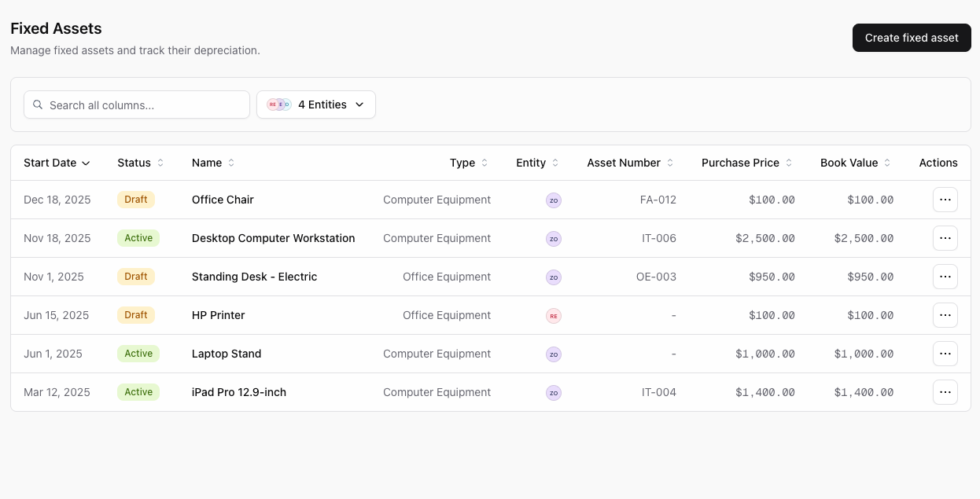Open actions menu for Desktop Computer Workstation
The width and height of the screenshot is (980, 499).
coord(945,238)
